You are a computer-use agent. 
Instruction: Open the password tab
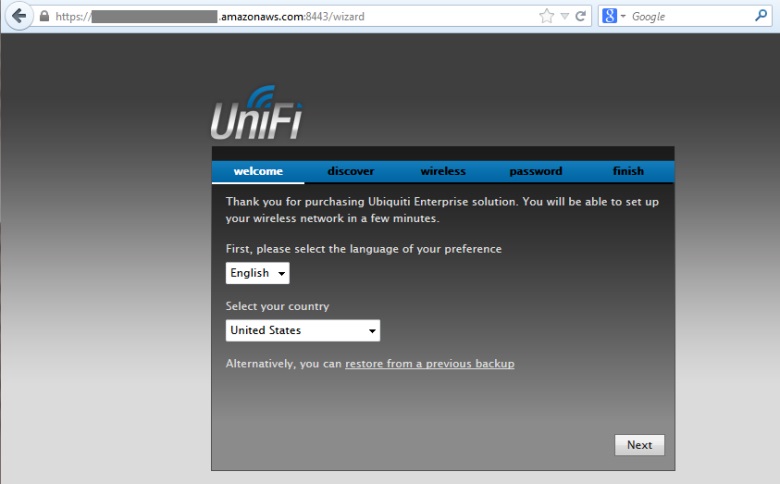536,171
